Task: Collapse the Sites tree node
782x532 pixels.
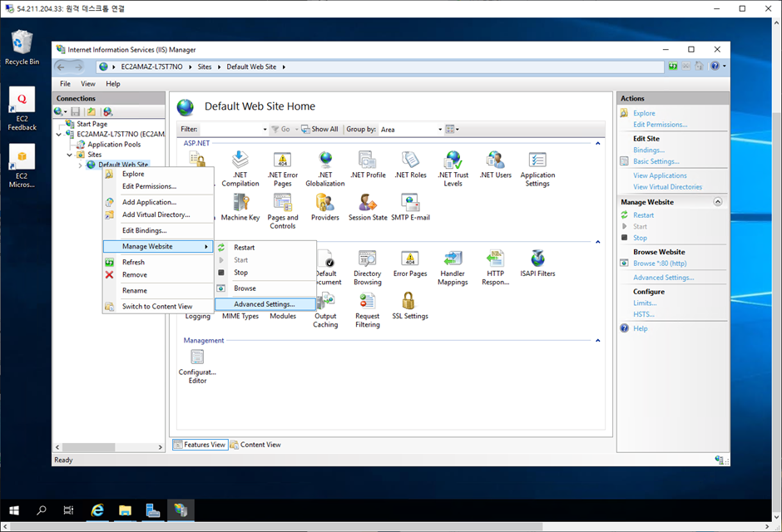Action: [69, 155]
